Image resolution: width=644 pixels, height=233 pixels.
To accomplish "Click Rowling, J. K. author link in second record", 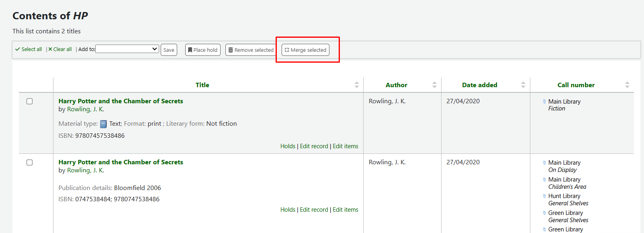I will tap(85, 170).
